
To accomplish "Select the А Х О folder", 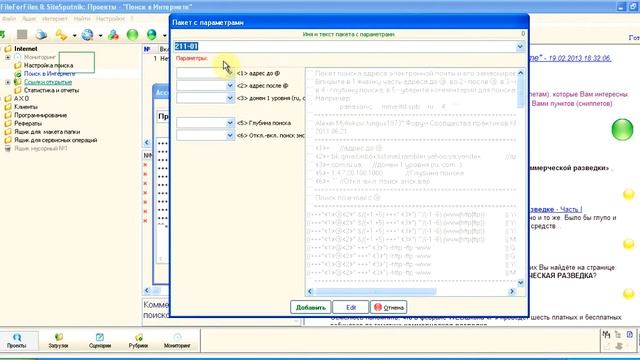I will tap(21, 98).
